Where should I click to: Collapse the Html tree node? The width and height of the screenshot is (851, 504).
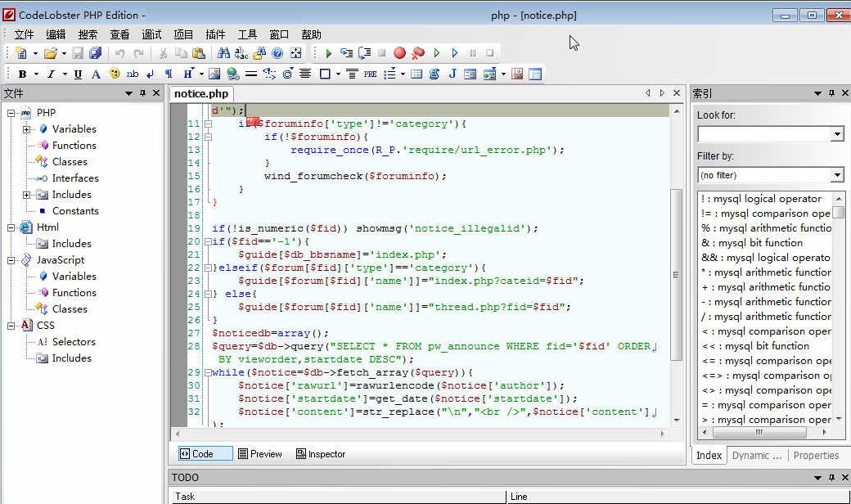[11, 227]
